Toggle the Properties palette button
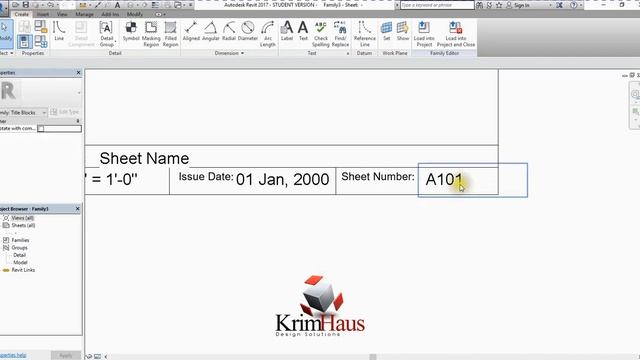This screenshot has height=360, width=640. coord(24,41)
